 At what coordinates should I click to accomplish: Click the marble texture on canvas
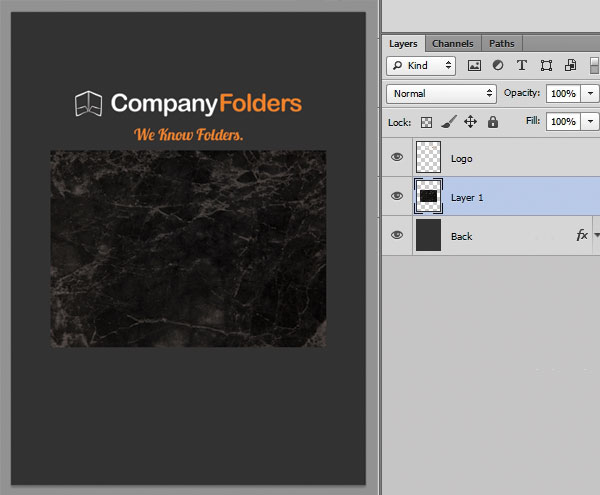pos(188,249)
